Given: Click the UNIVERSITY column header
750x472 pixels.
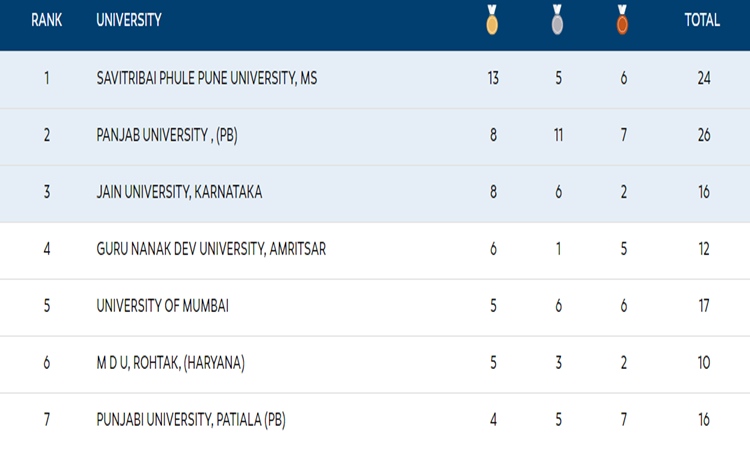Looking at the screenshot, I should pyautogui.click(x=129, y=20).
